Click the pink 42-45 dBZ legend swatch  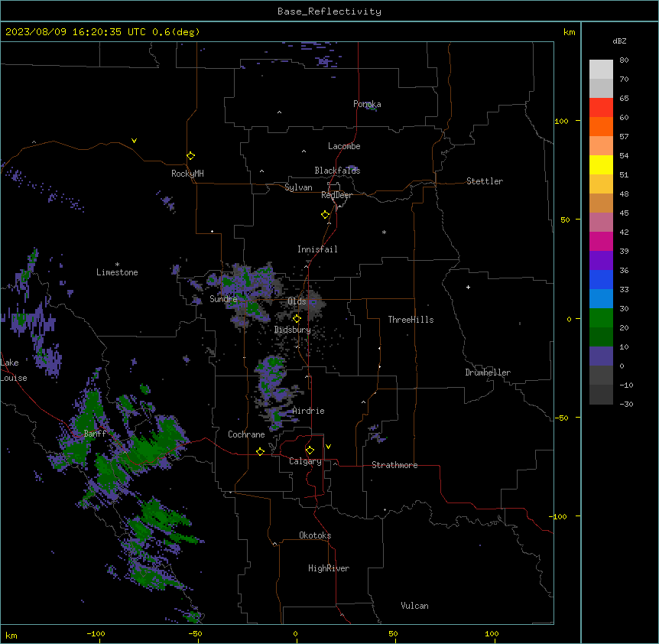click(x=601, y=223)
